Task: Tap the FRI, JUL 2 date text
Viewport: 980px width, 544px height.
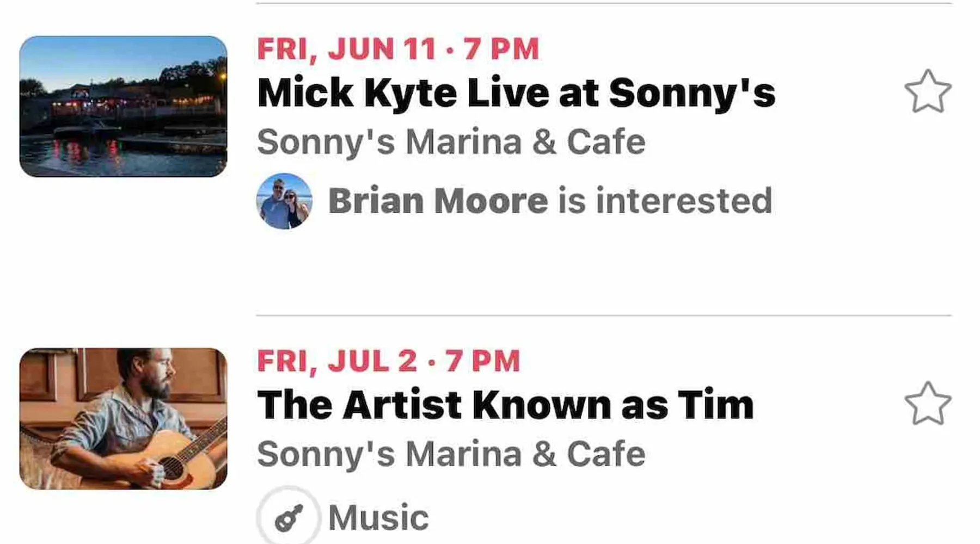Action: [337, 361]
